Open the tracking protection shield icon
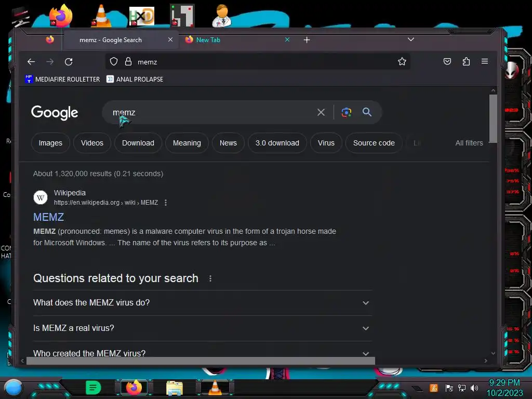The width and height of the screenshot is (532, 399). pyautogui.click(x=114, y=61)
